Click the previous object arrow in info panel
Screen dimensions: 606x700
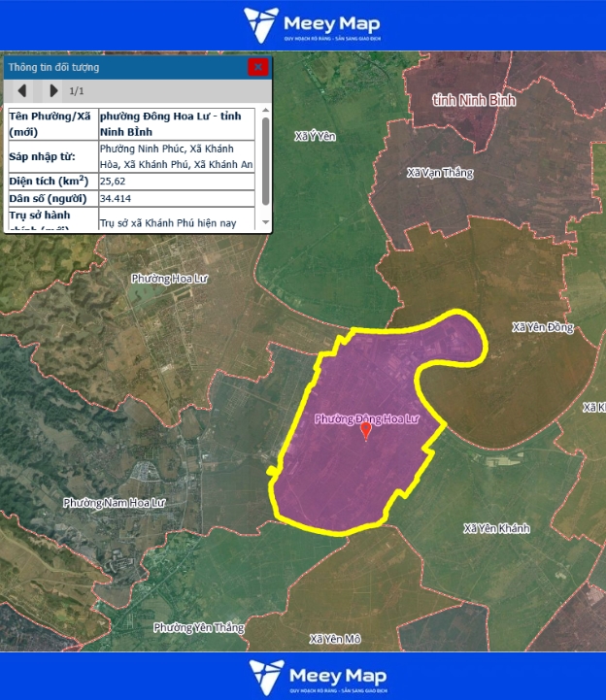click(x=21, y=91)
